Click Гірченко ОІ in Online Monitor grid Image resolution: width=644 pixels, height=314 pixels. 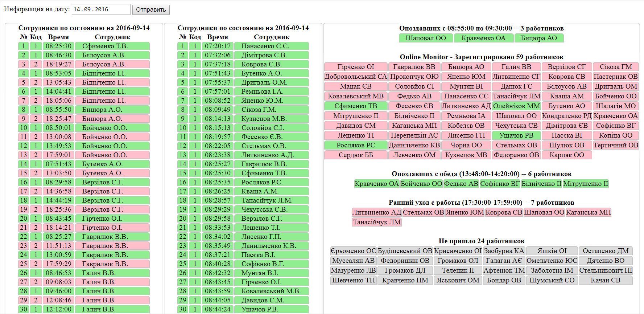355,67
